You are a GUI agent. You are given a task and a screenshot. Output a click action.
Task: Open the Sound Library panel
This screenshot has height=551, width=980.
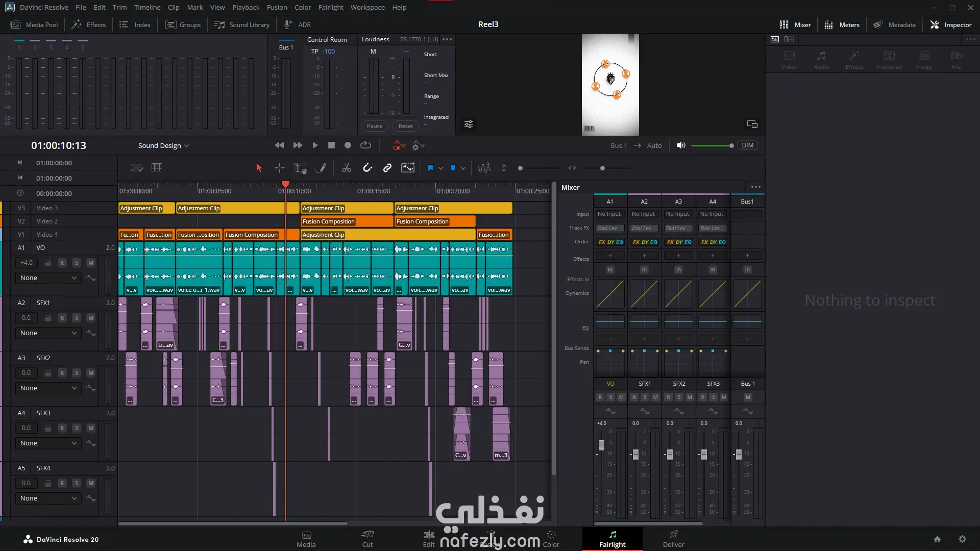[x=242, y=24]
